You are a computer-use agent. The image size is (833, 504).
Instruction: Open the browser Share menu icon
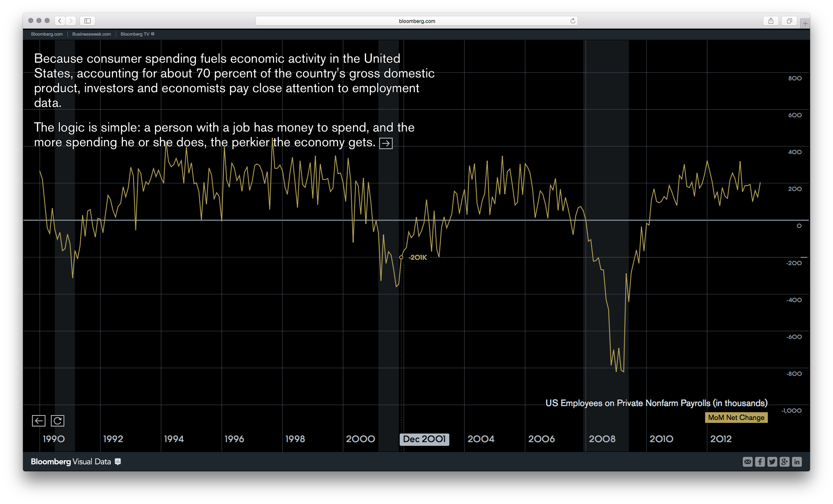pyautogui.click(x=771, y=20)
